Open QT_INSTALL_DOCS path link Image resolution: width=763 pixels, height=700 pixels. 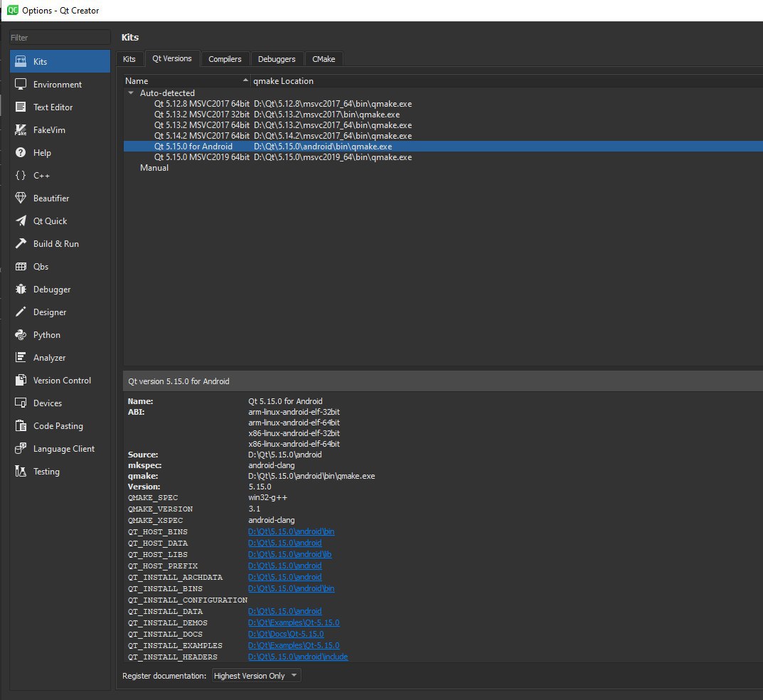click(x=286, y=634)
